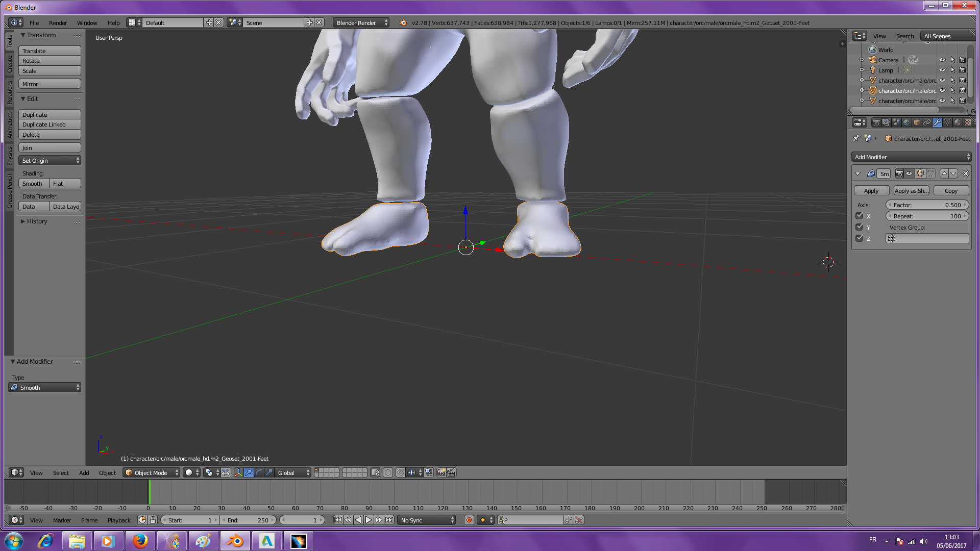The height and width of the screenshot is (551, 980).
Task: Toggle the record auto-keyframe button
Action: (x=469, y=520)
